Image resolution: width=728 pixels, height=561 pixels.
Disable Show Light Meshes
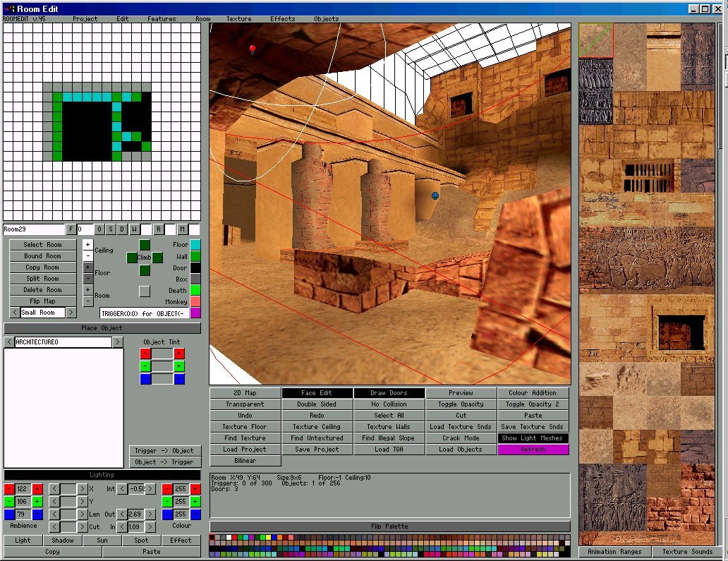533,438
